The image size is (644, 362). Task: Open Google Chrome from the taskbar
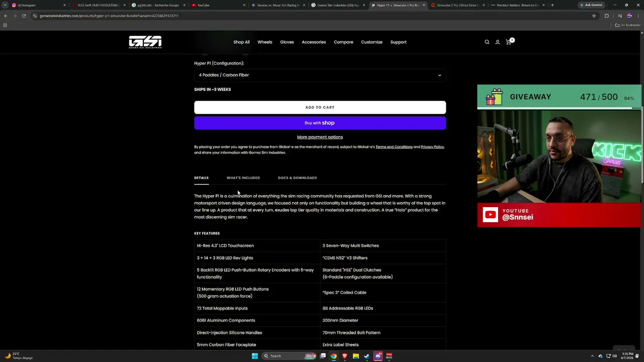(334, 356)
